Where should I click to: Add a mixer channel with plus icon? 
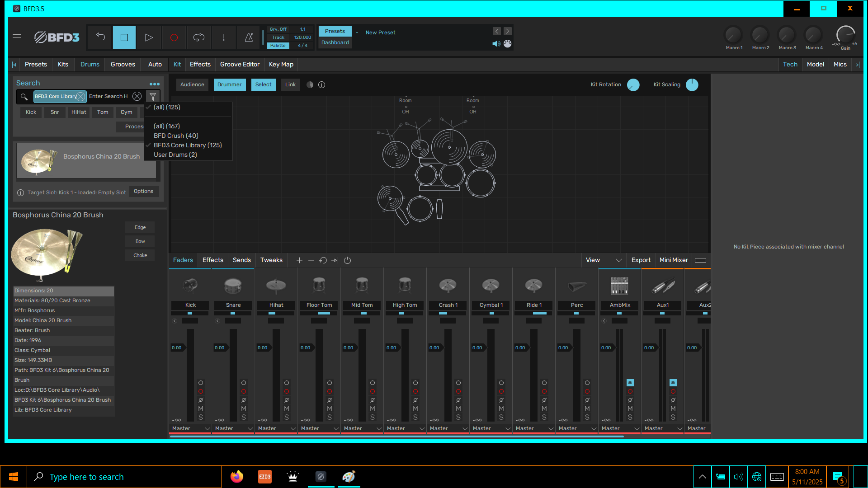pos(299,260)
